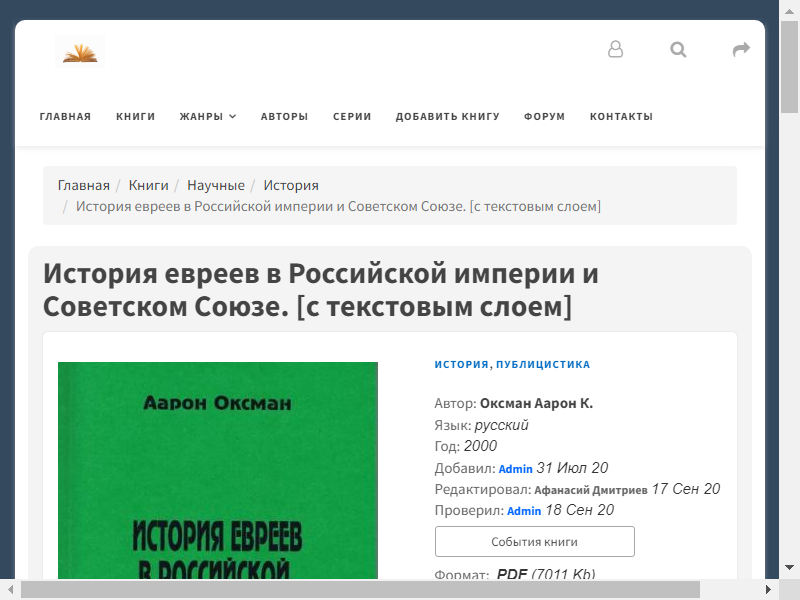Open the Книги menu item
The image size is (800, 600).
coord(135,116)
